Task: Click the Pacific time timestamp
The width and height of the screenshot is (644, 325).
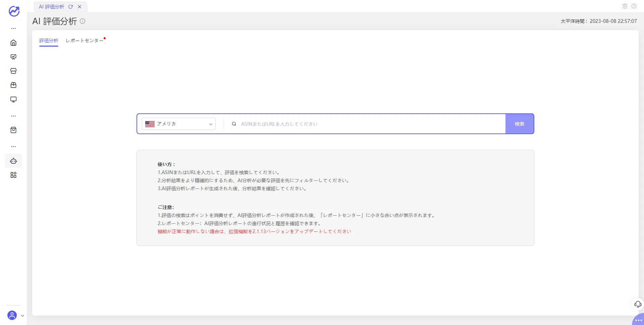Action: [599, 21]
